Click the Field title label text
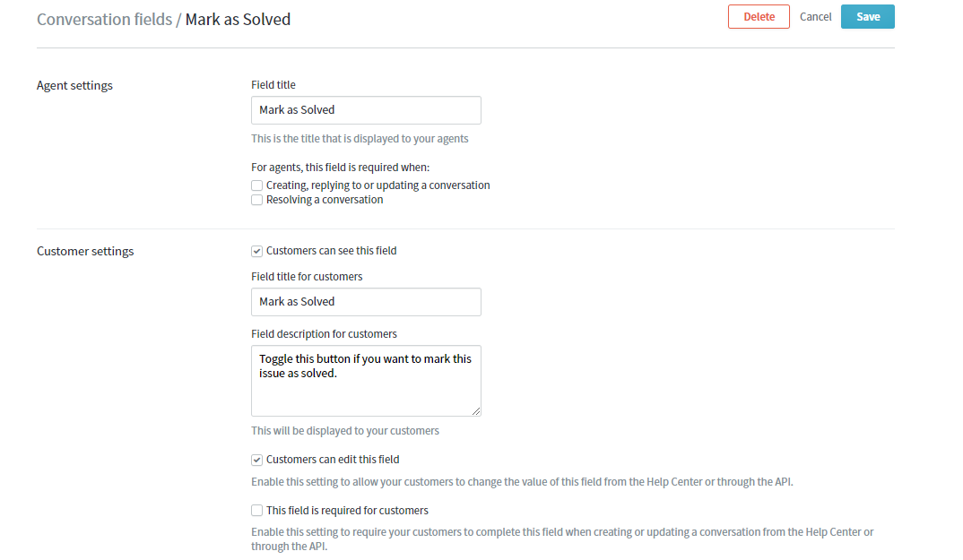This screenshot has height=560, width=963. 273,85
